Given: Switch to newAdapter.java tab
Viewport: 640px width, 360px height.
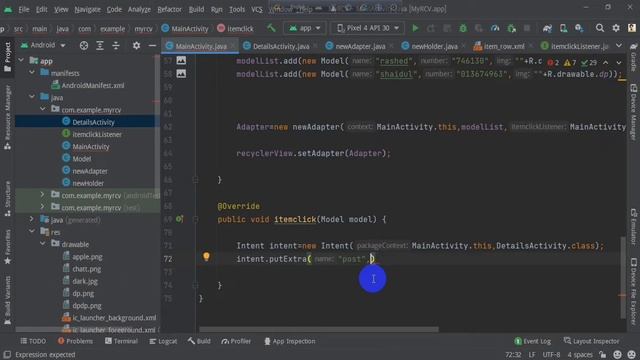Looking at the screenshot, I should [x=360, y=46].
